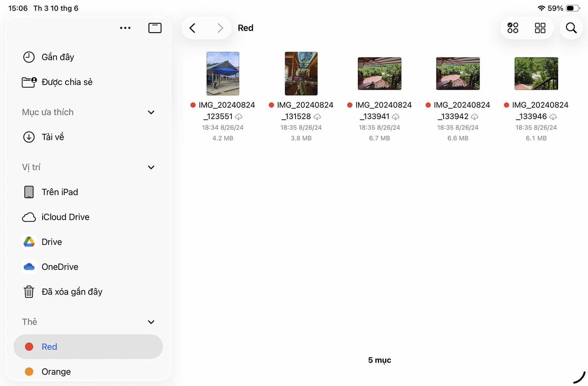This screenshot has width=588, height=386.
Task: Open Google Drive location
Action: [51, 242]
